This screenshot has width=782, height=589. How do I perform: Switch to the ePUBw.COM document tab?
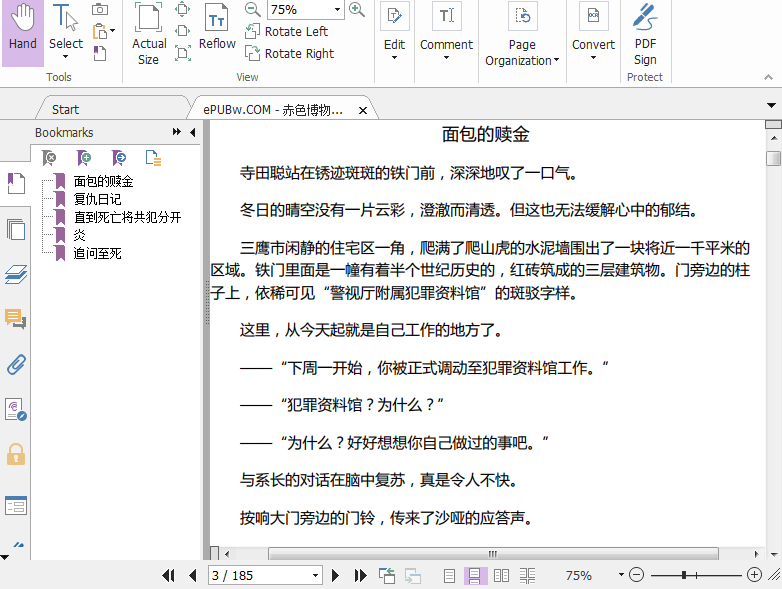(273, 109)
